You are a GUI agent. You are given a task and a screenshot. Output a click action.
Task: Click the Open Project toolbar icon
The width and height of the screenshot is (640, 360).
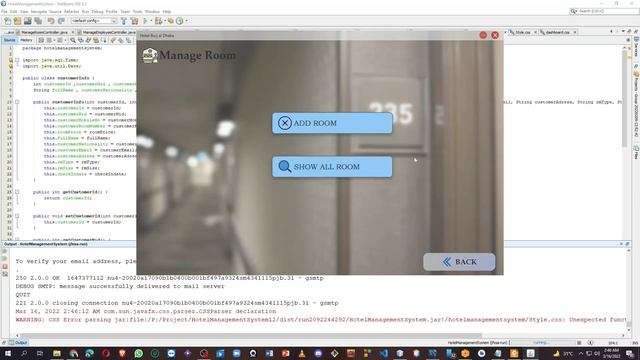pyautogui.click(x=28, y=21)
